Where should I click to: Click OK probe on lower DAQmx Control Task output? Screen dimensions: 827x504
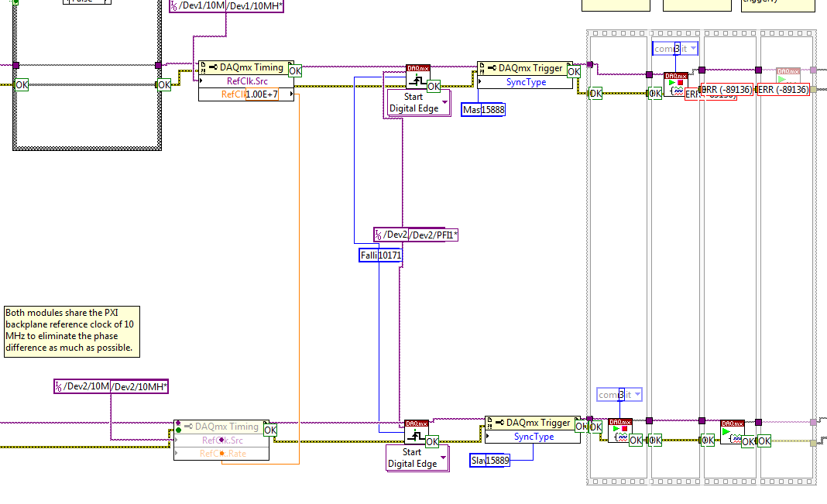point(636,441)
